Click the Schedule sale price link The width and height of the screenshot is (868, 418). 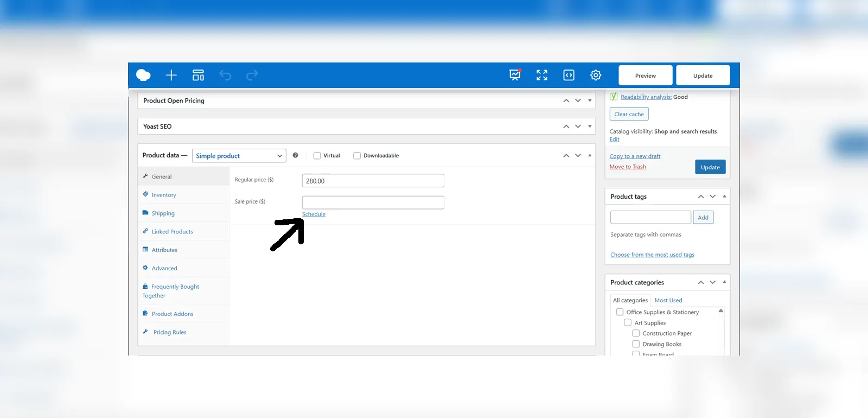(x=314, y=214)
